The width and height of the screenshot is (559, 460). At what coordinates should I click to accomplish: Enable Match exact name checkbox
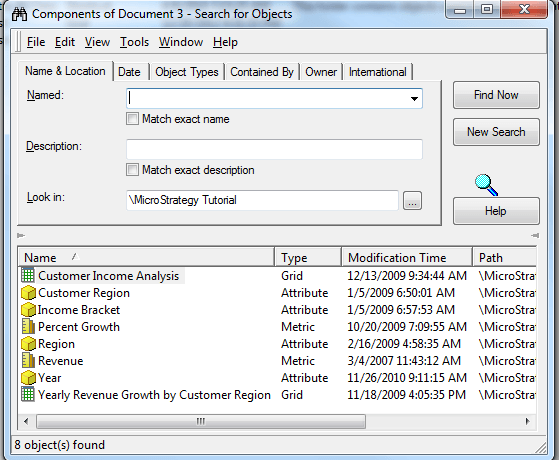pyautogui.click(x=132, y=119)
